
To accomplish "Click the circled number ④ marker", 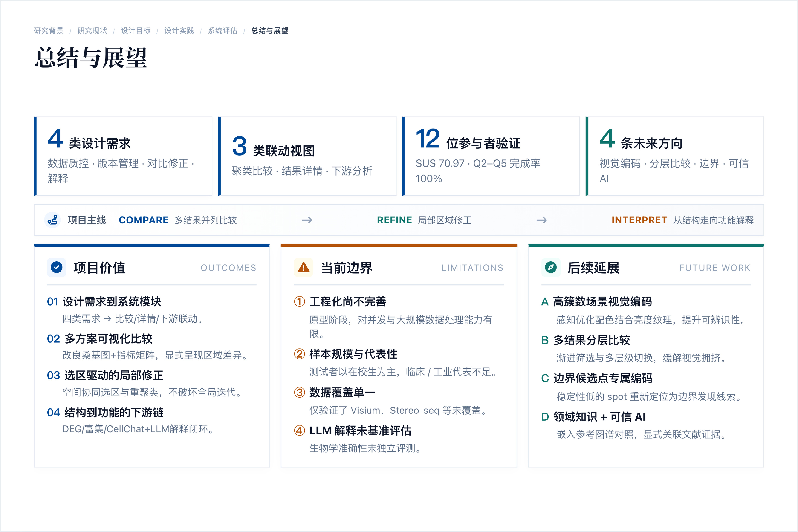I will click(x=299, y=431).
